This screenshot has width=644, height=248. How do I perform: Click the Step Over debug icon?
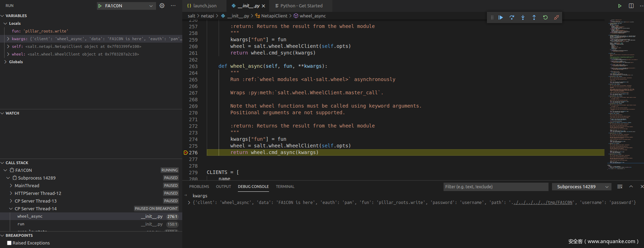tap(512, 17)
